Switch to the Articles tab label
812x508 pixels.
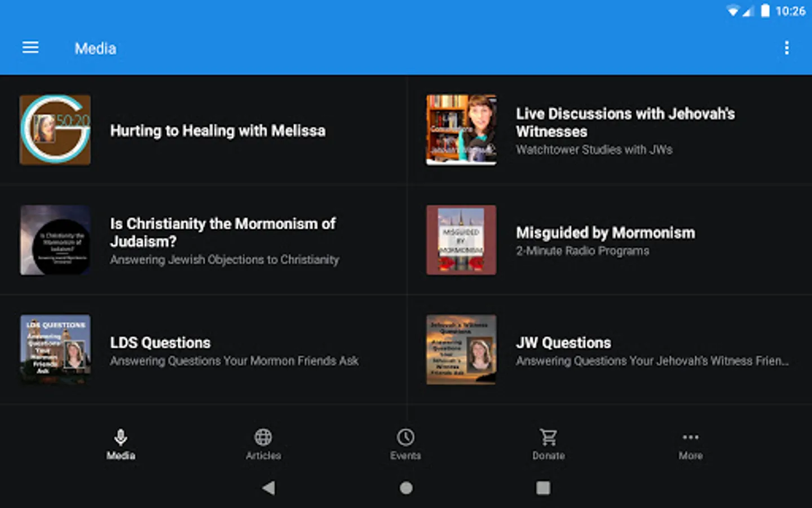click(263, 456)
